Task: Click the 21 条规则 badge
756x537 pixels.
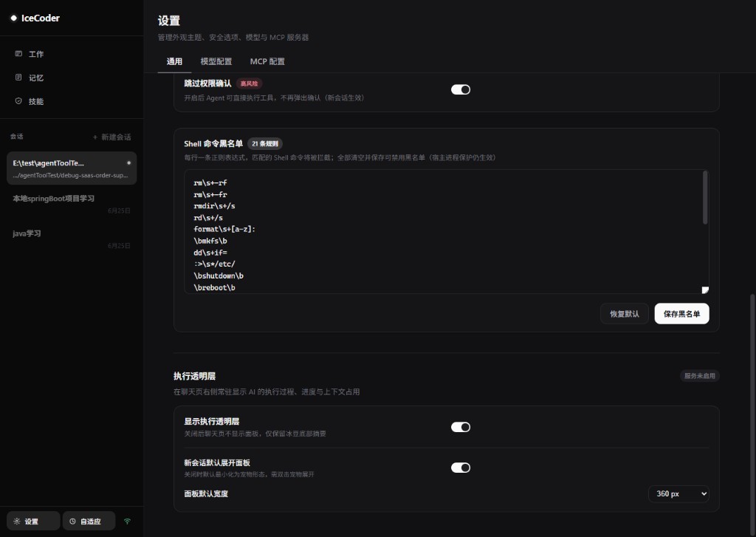Action: (265, 143)
